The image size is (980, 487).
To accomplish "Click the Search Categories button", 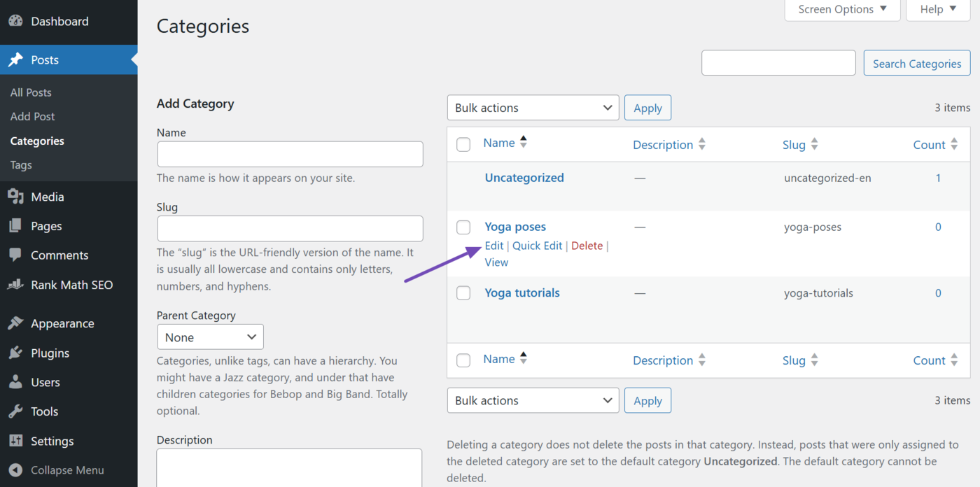I will click(916, 63).
